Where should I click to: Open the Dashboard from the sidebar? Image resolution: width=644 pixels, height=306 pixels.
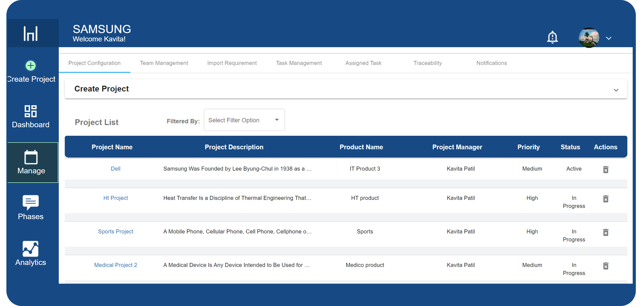[x=31, y=111]
